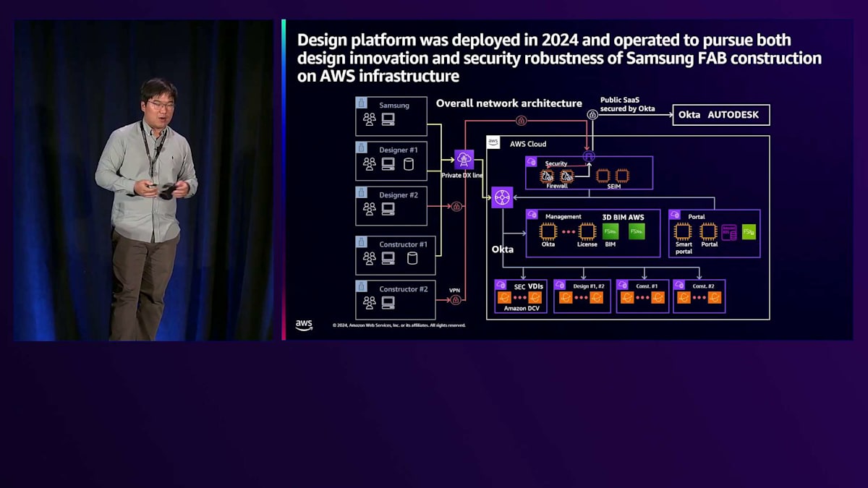Screen dimensions: 868x488
Task: Click the 'Samsung' box label
Action: [394, 105]
